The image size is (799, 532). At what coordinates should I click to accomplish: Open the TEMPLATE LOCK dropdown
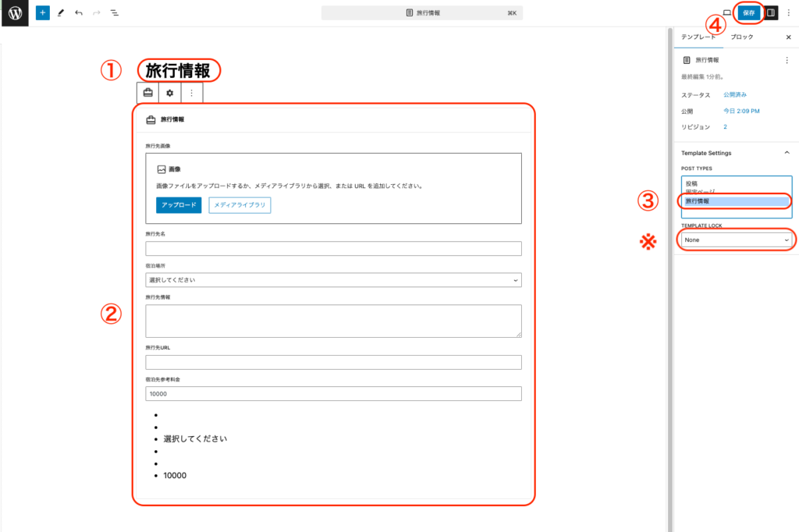[x=736, y=240]
